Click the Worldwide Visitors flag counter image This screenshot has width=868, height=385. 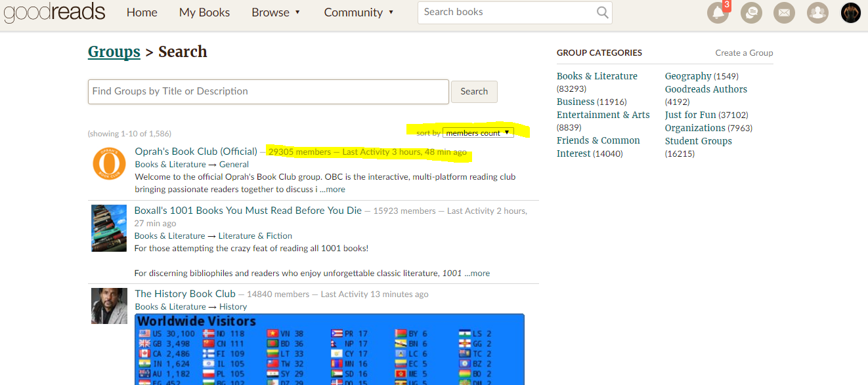330,349
